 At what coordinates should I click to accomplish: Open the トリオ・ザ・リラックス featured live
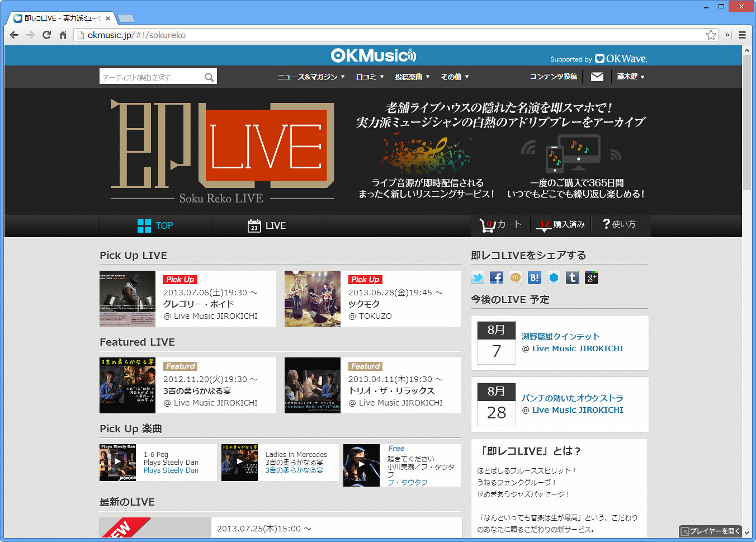point(391,391)
